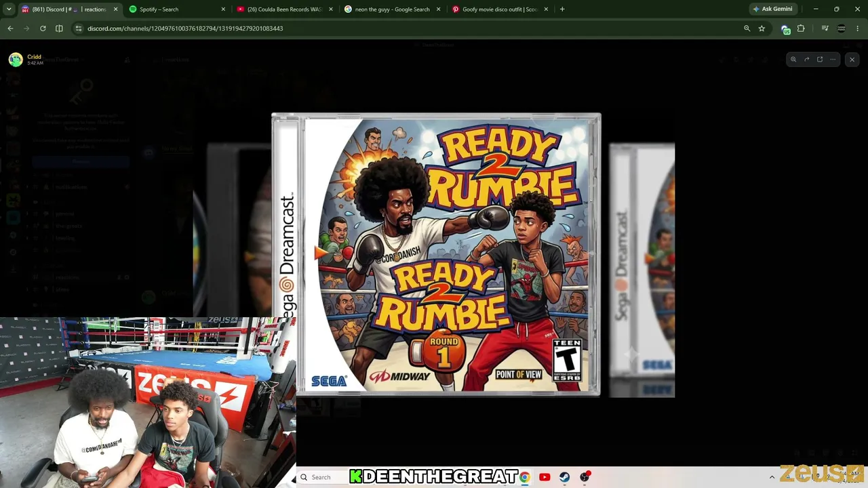Close the Discord image viewer

click(x=852, y=60)
